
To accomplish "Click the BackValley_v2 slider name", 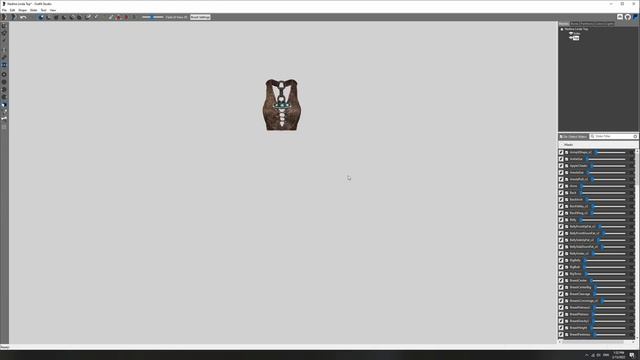I will pos(579,206).
